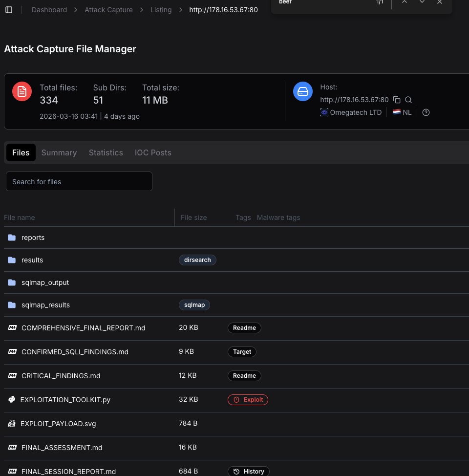This screenshot has height=476, width=469.
Task: Click the sqlmap tag
Action: click(194, 305)
